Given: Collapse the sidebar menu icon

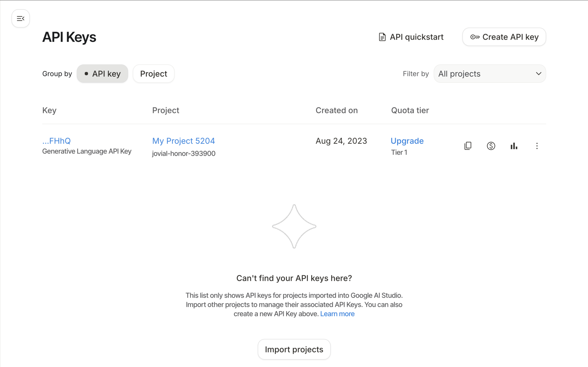Looking at the screenshot, I should point(21,18).
